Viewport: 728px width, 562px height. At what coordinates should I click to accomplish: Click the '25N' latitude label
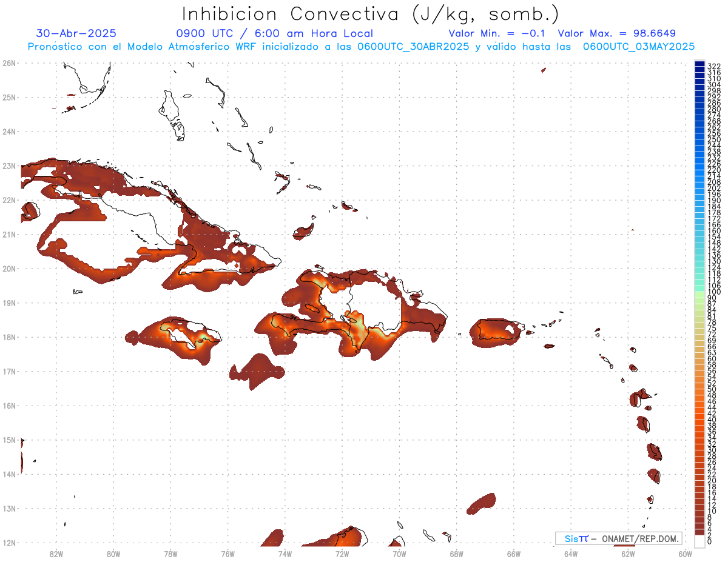click(x=9, y=97)
